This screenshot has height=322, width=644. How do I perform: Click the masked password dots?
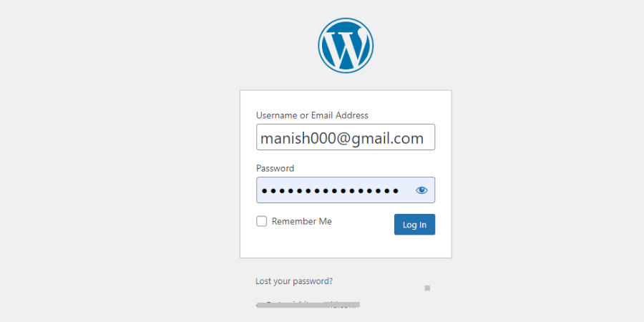330,190
